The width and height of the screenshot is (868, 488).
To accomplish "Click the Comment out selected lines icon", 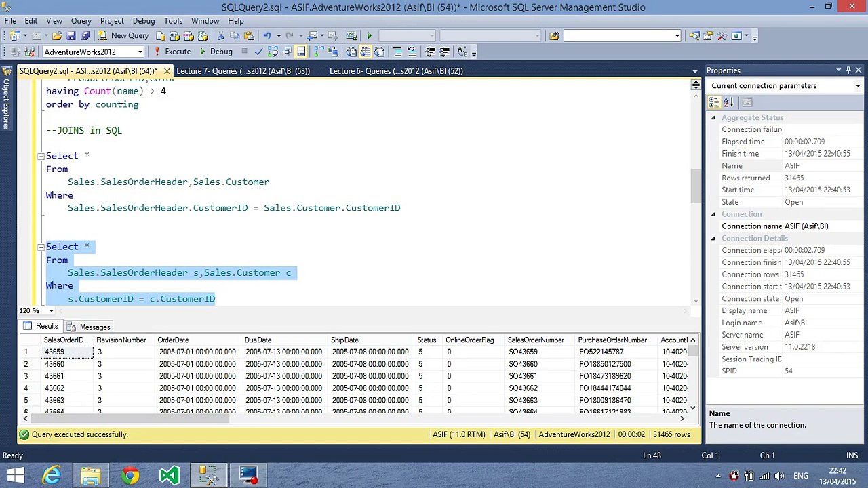I will tap(398, 52).
